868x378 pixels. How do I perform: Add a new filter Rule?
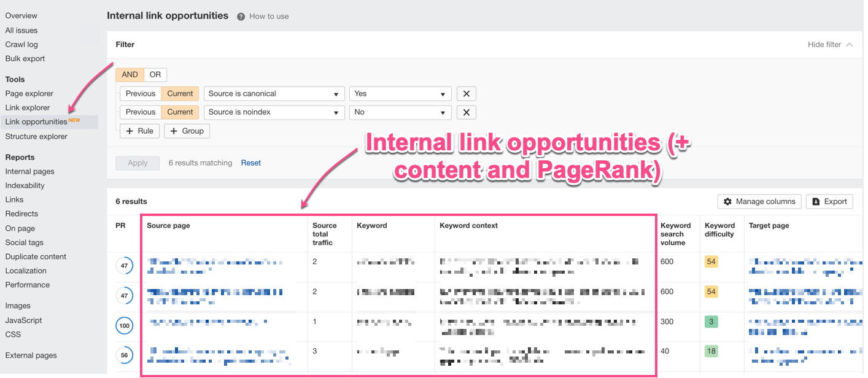140,131
